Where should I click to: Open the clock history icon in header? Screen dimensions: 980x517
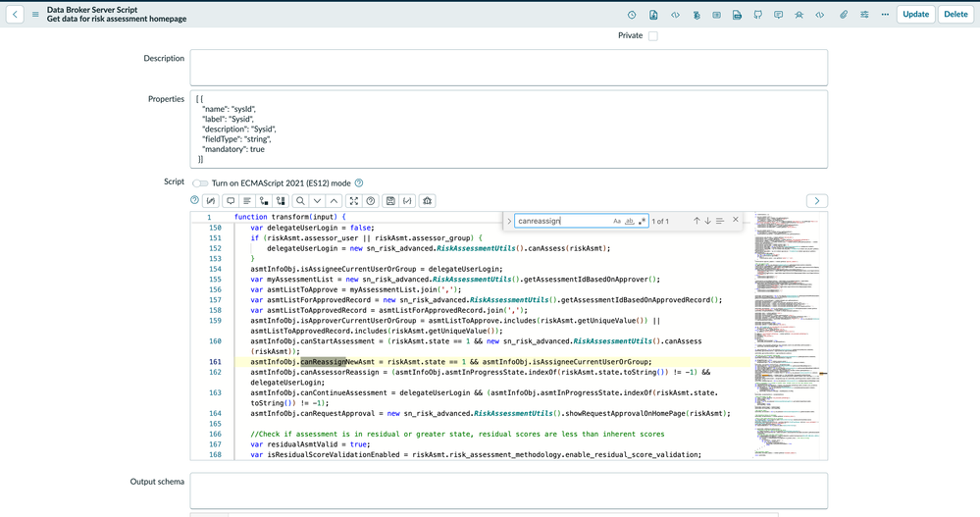tap(632, 15)
